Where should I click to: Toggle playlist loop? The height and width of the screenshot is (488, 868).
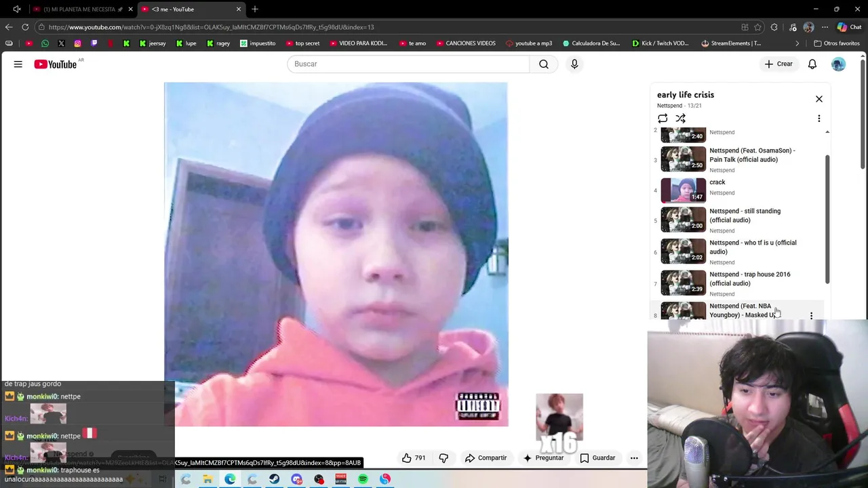(x=663, y=119)
